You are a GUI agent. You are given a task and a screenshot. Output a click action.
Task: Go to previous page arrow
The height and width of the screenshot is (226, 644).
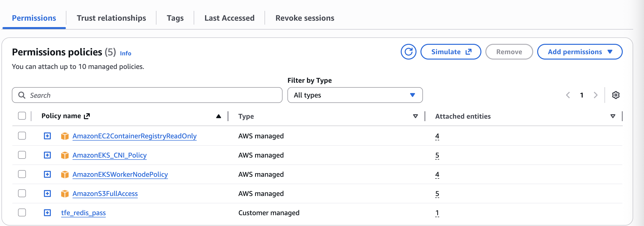(568, 95)
